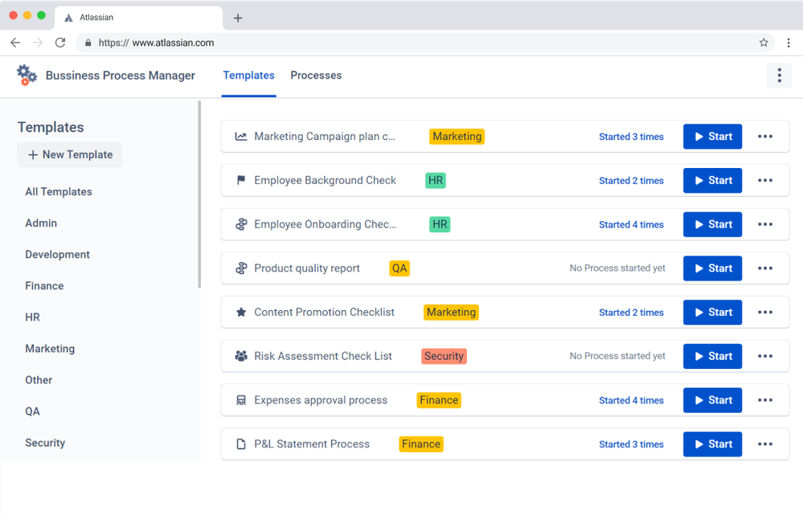Go forward in browser history
Viewport: 803px width, 532px height.
coord(38,43)
